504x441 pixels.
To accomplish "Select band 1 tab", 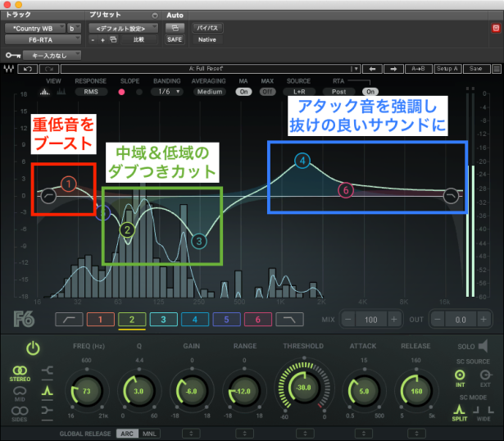I will coord(100,320).
